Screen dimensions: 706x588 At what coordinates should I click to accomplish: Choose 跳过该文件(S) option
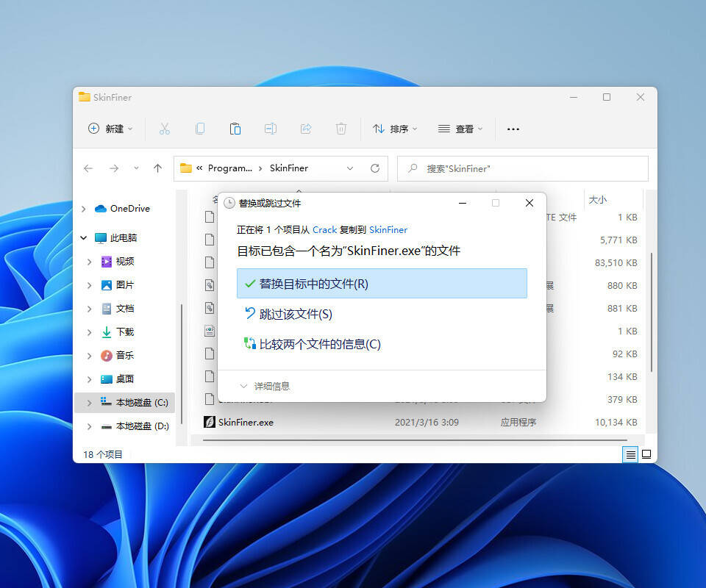pos(296,314)
